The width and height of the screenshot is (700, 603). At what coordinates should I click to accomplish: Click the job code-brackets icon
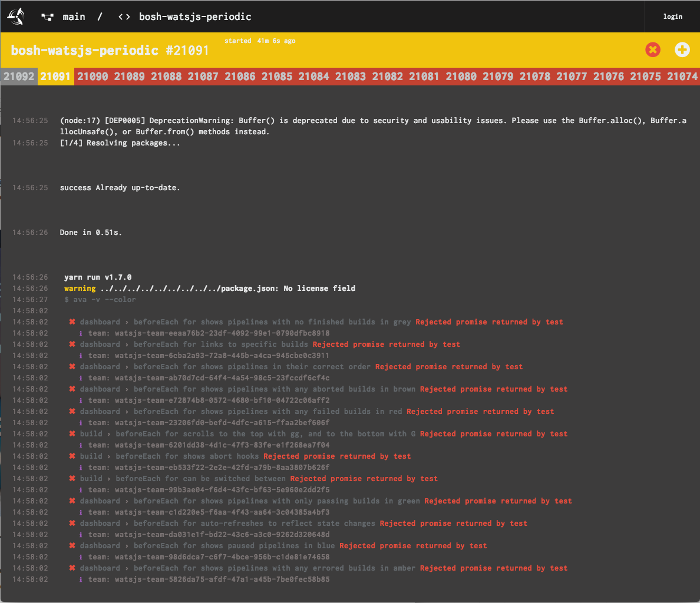(x=124, y=17)
